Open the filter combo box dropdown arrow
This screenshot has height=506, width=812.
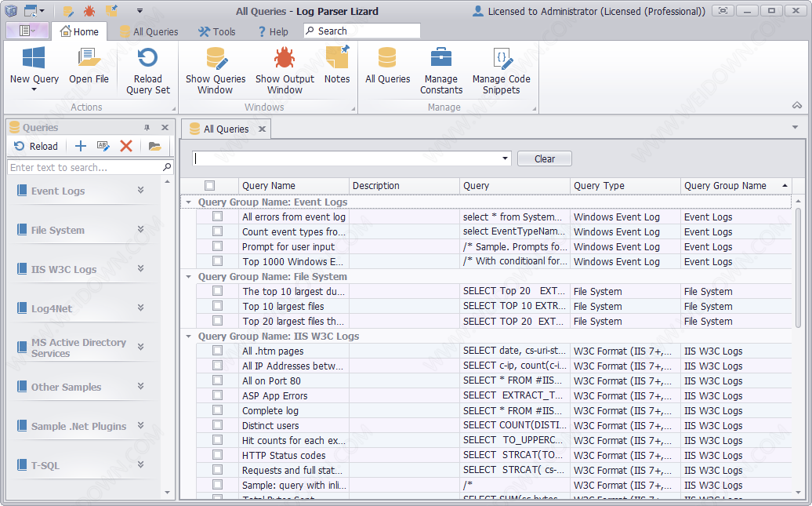coord(505,158)
